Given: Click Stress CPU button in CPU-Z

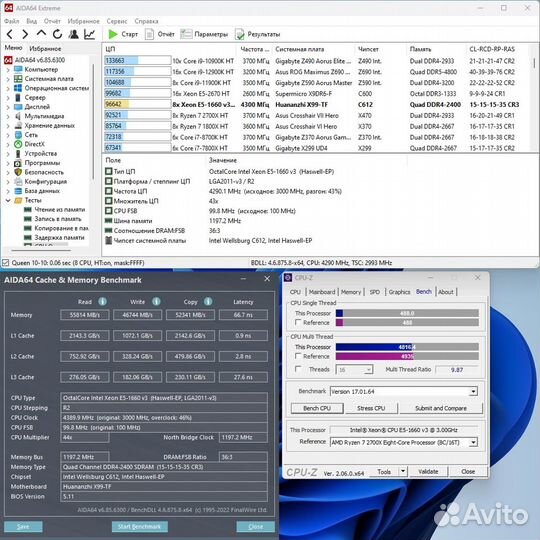Looking at the screenshot, I should point(371,408).
